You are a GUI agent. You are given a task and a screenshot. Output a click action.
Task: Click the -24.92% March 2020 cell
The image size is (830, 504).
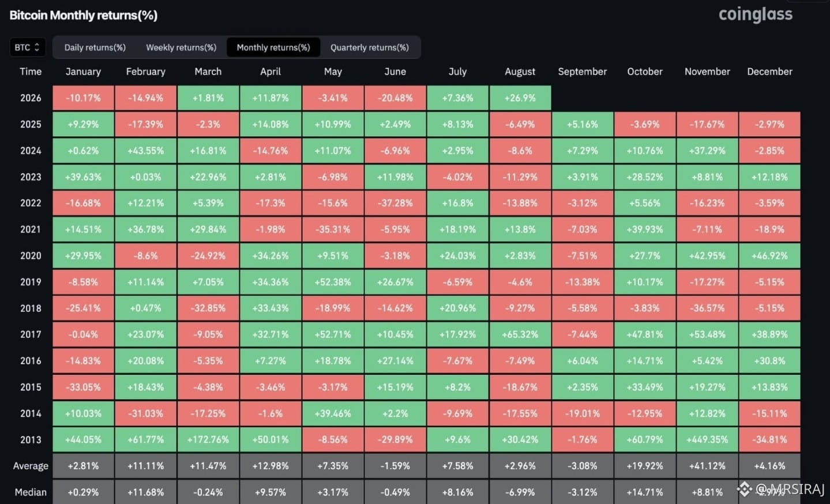tap(208, 255)
